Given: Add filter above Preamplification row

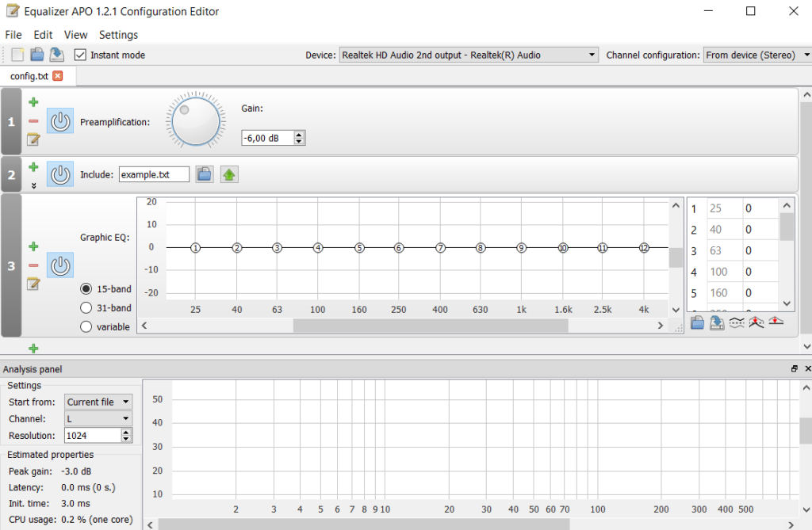Looking at the screenshot, I should point(33,102).
